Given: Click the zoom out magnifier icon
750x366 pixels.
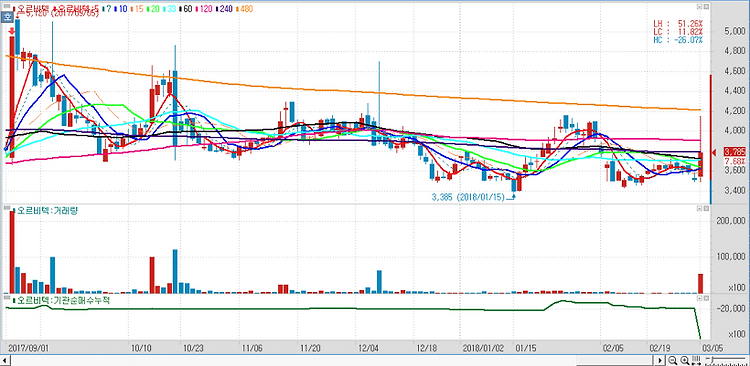Looking at the screenshot, I should (673, 360).
